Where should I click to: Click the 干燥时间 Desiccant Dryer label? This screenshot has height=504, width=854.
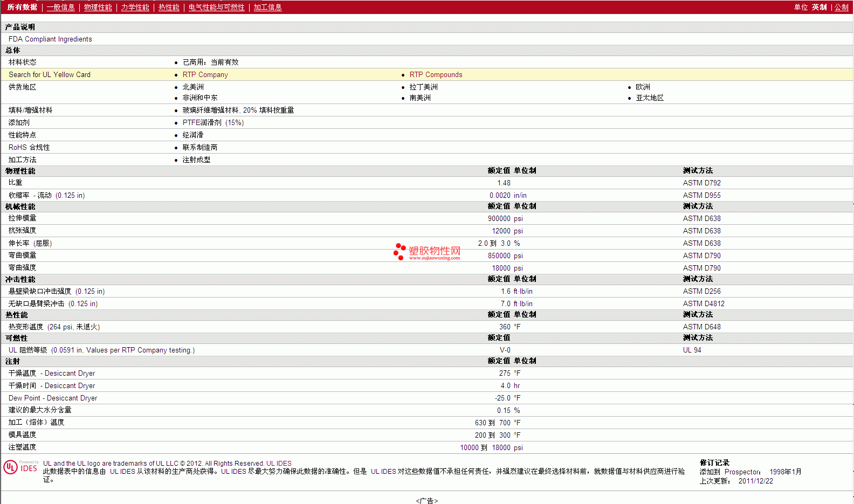click(x=52, y=386)
